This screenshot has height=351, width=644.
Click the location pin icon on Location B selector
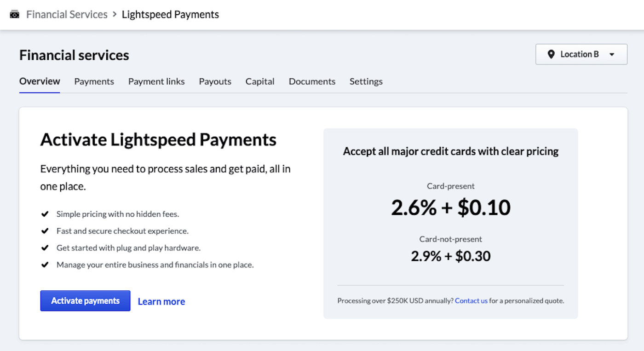click(551, 54)
